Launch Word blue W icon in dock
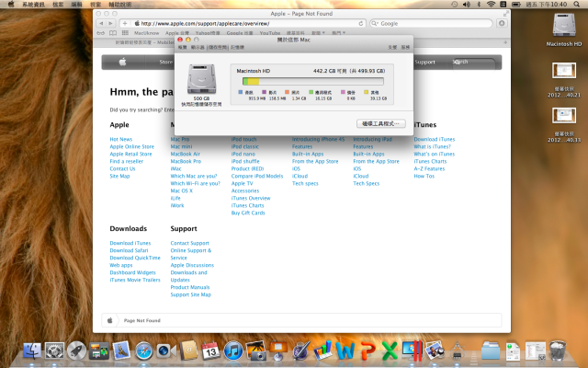The width and height of the screenshot is (588, 368). 345,351
